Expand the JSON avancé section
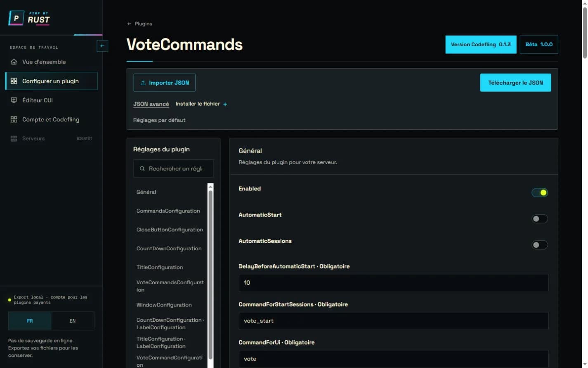Screen dimensions: 588x368 [151, 104]
